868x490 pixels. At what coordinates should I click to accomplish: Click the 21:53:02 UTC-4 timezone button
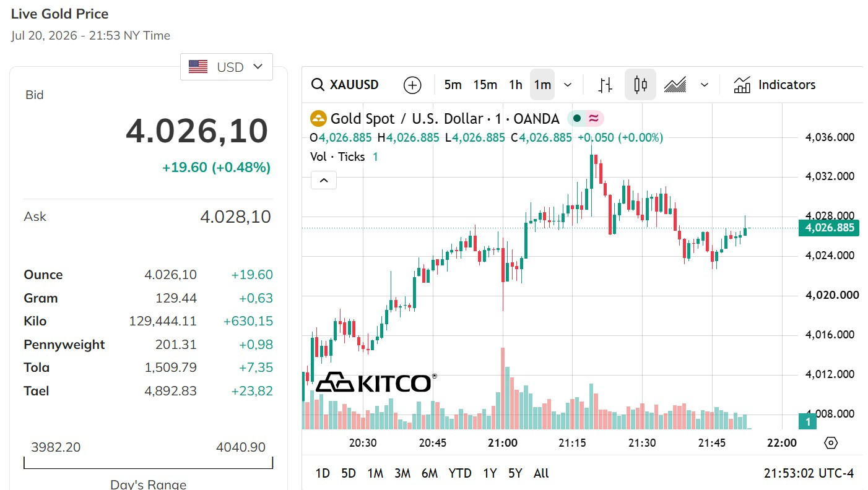point(809,473)
